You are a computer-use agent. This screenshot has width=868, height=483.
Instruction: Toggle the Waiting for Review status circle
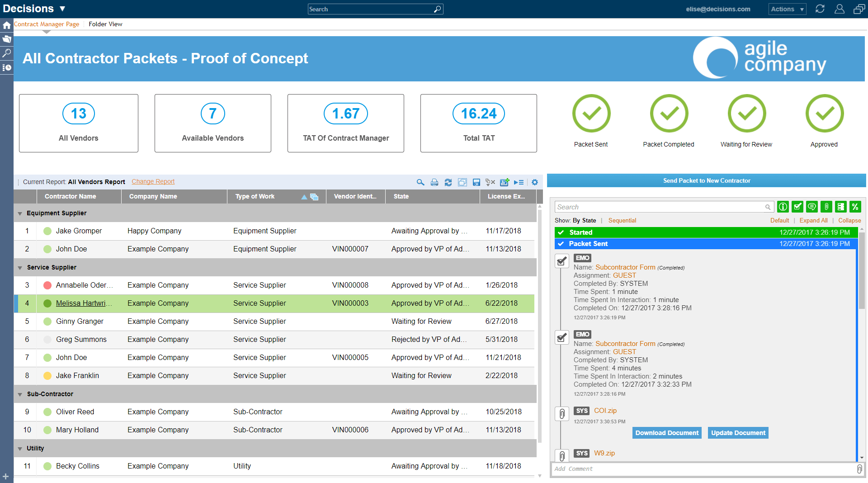[747, 114]
